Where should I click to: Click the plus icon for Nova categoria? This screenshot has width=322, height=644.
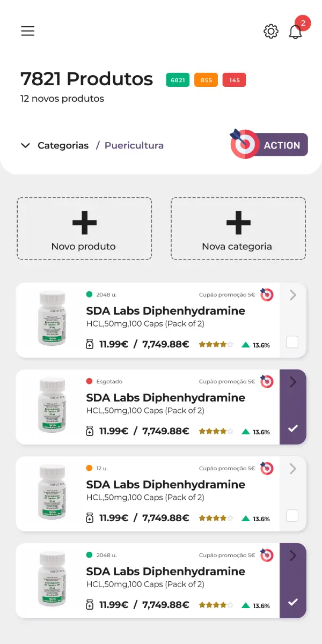[238, 223]
